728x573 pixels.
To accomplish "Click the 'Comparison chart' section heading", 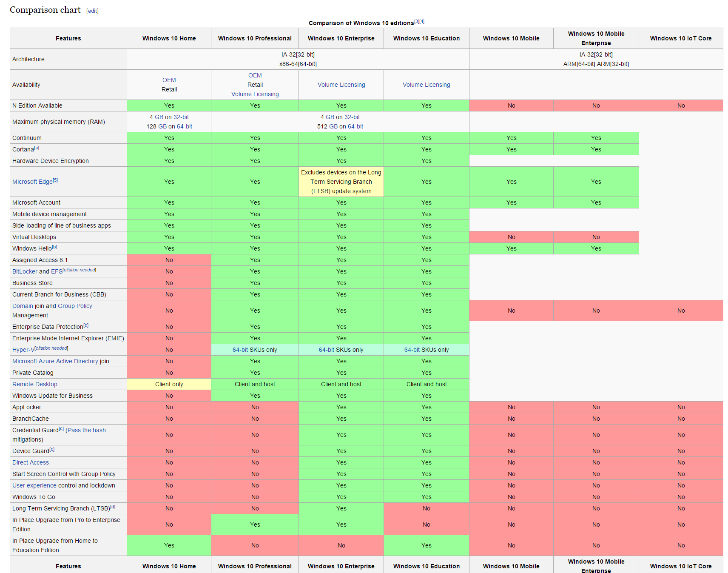I will [45, 10].
